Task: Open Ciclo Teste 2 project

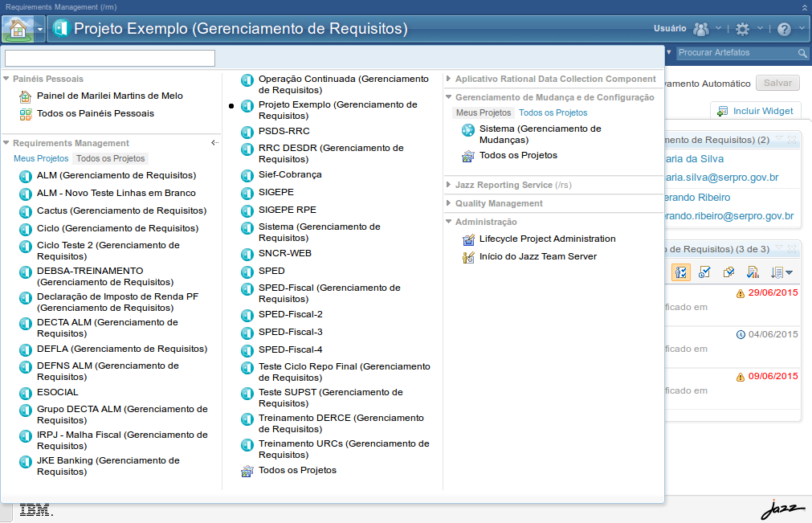Action: [108, 251]
